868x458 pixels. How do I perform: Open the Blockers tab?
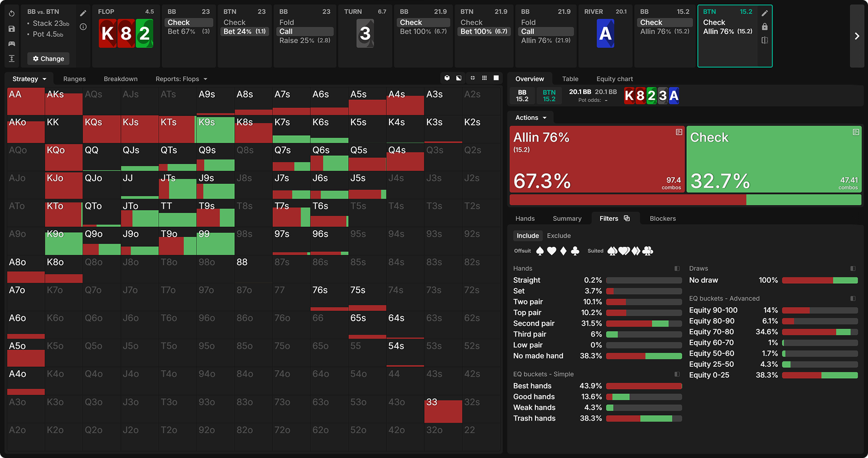click(x=662, y=219)
